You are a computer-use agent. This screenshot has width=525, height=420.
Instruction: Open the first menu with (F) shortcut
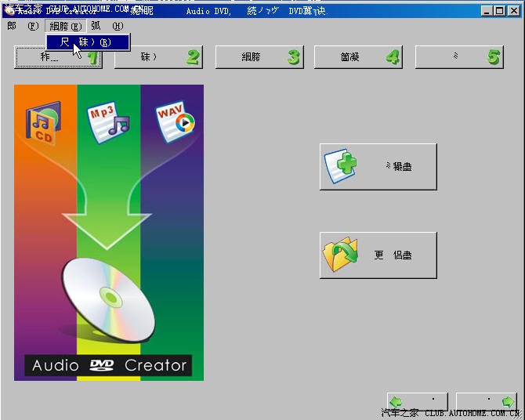(22, 26)
